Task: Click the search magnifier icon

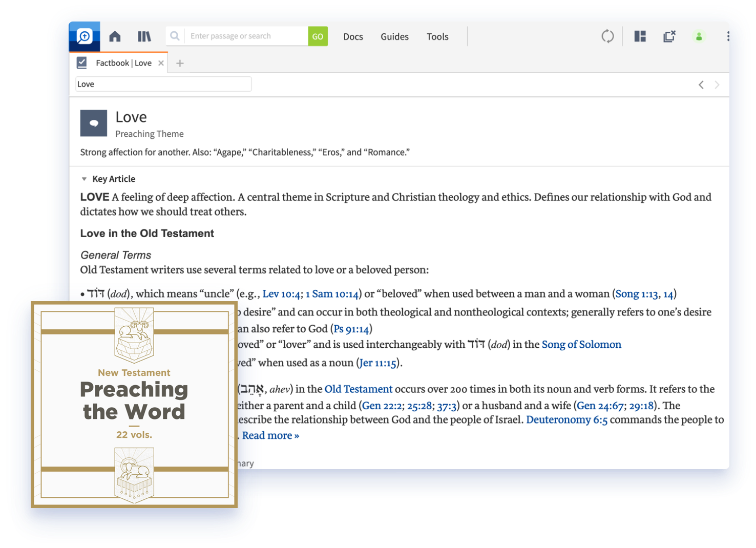Action: (x=175, y=36)
